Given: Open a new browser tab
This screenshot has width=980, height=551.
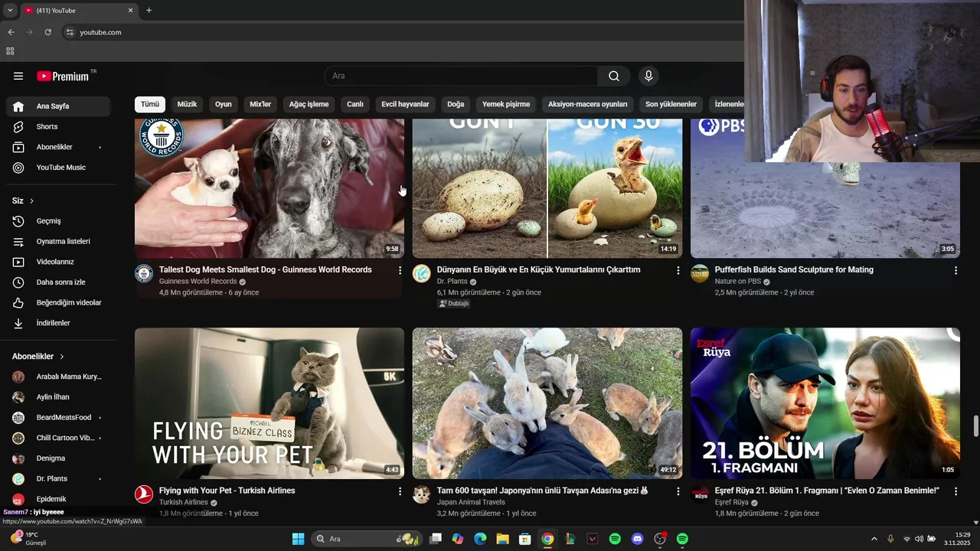Looking at the screenshot, I should pos(149,10).
